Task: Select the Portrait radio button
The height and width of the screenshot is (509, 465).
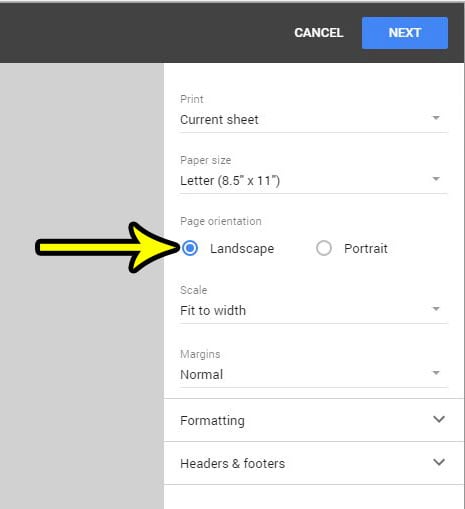Action: coord(324,248)
